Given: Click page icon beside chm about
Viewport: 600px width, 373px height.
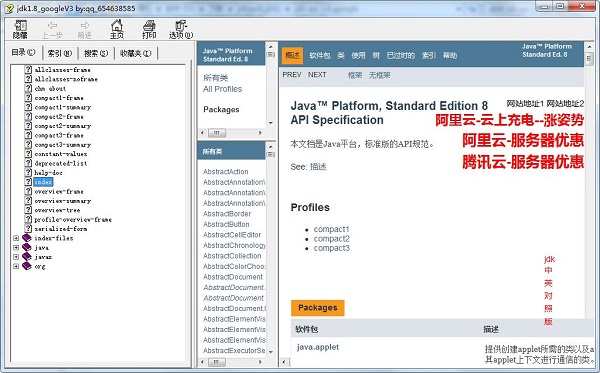Looking at the screenshot, I should (x=28, y=88).
